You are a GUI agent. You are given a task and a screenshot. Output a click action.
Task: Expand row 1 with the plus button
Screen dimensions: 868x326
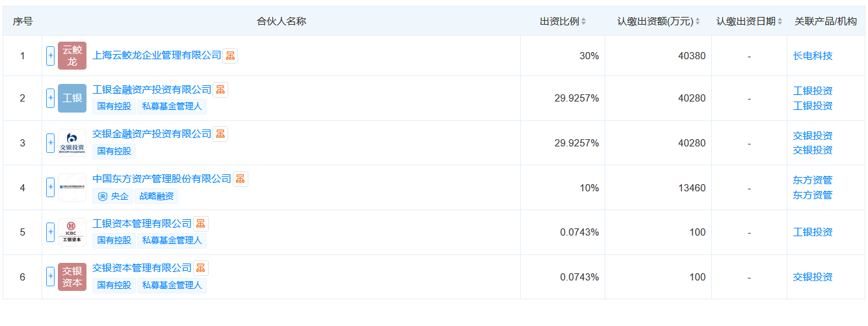50,56
